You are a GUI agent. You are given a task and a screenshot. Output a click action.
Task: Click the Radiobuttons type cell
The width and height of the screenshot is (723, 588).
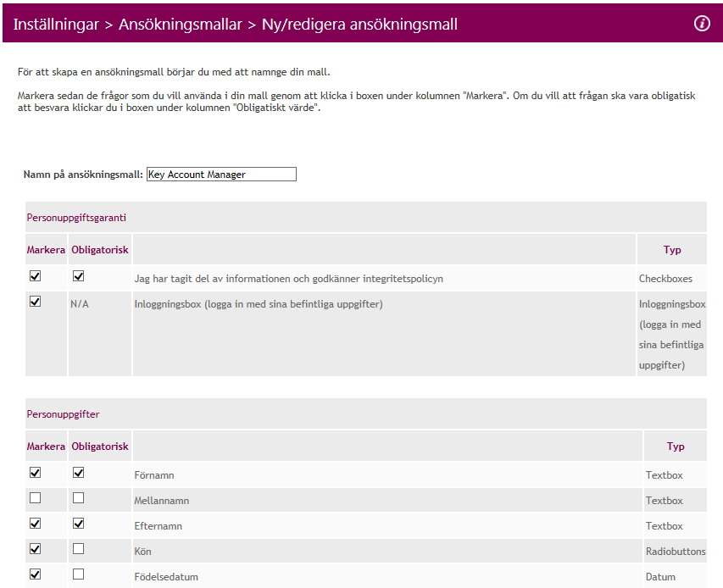point(676,551)
